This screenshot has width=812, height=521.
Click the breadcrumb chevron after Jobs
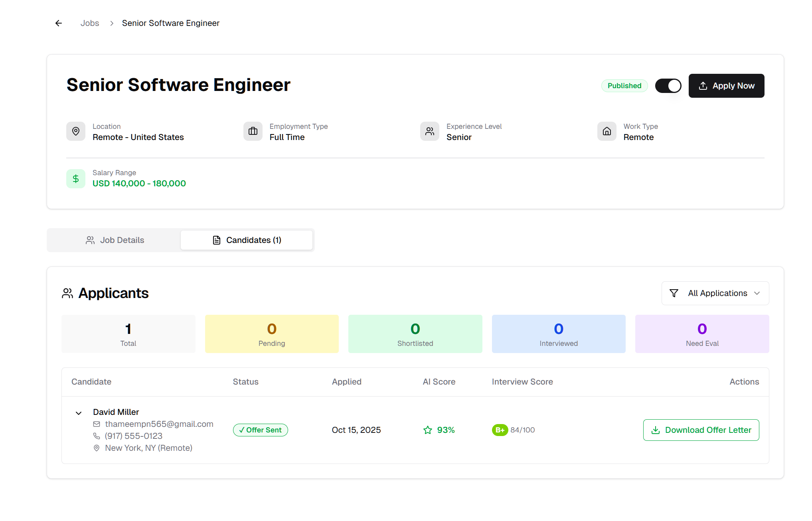(112, 23)
